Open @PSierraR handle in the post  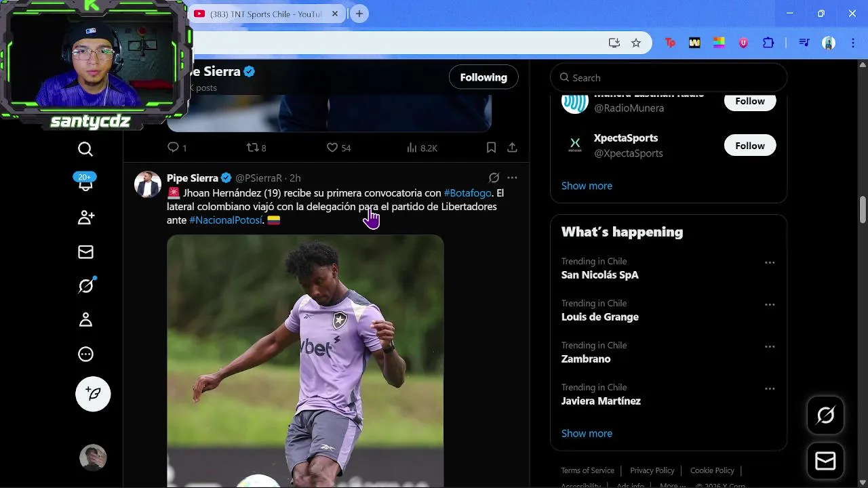[x=258, y=178]
